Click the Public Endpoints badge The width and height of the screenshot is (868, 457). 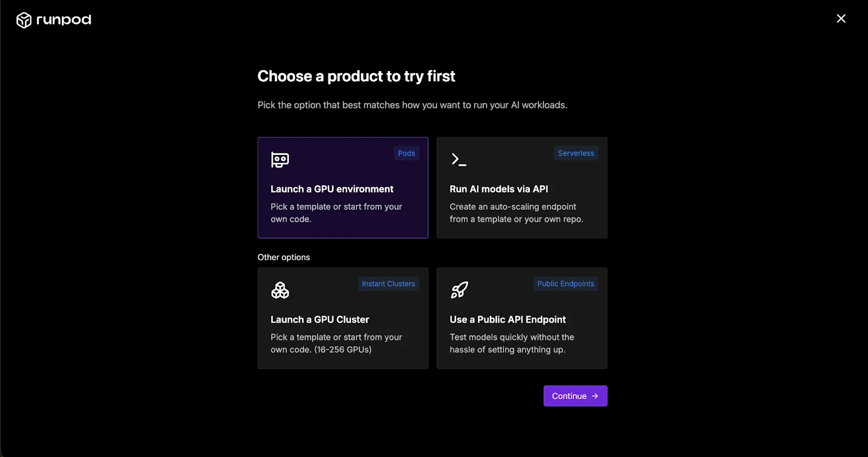tap(565, 284)
